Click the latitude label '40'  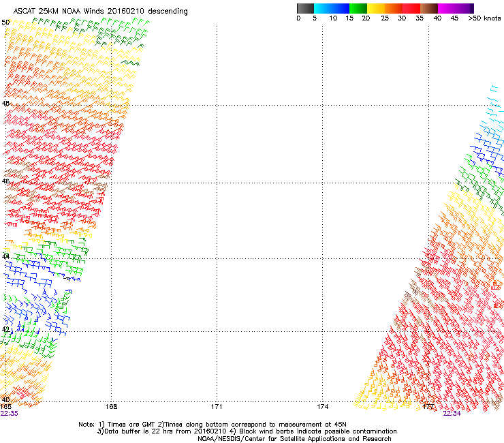(x=5, y=400)
